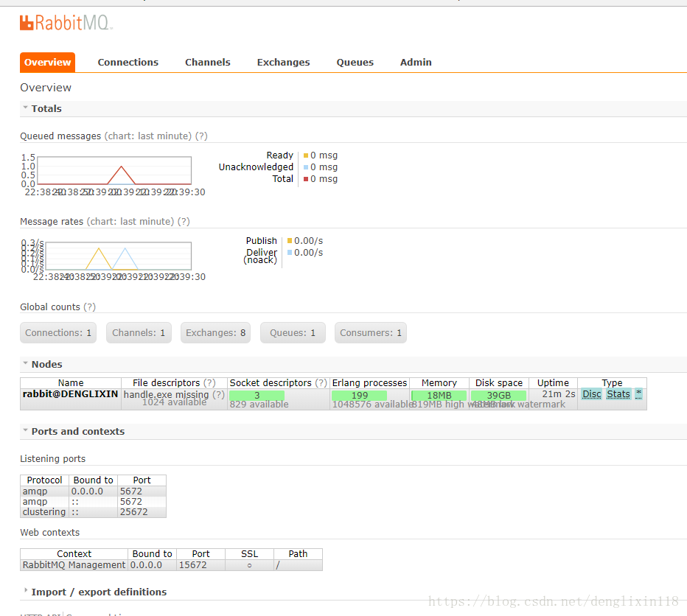The width and height of the screenshot is (687, 616).
Task: Open help (?) for File descriptors header
Action: point(209,383)
